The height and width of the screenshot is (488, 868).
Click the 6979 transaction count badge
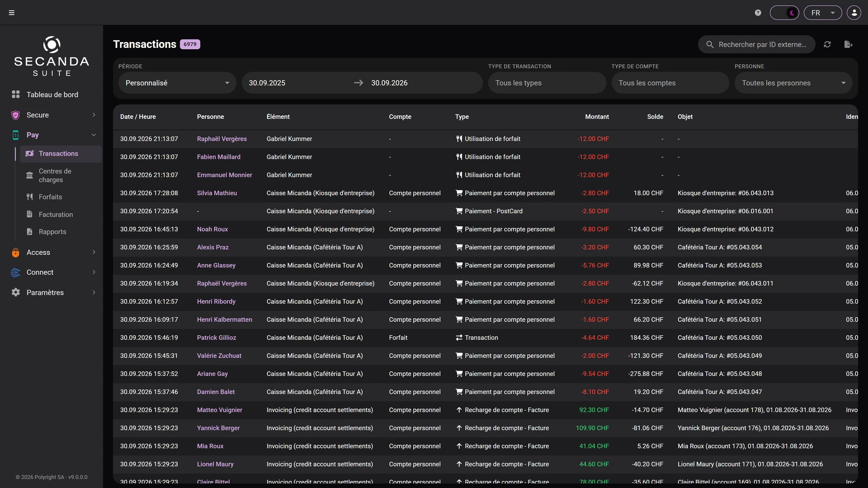point(190,44)
